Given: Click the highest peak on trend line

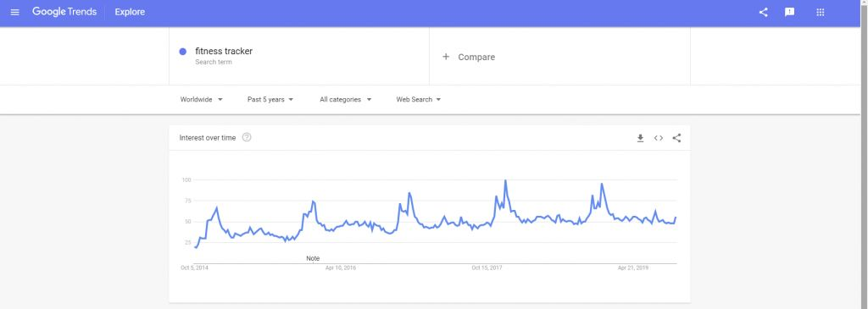Looking at the screenshot, I should [505, 181].
